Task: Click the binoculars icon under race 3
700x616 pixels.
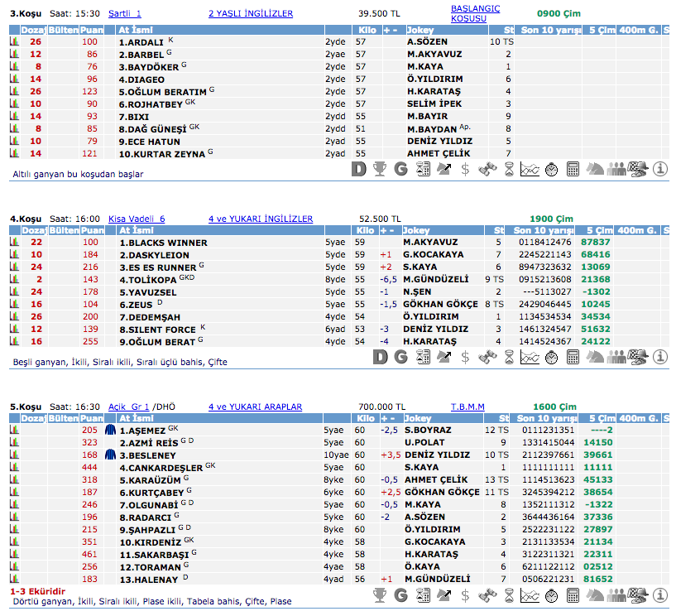Action: [x=487, y=169]
